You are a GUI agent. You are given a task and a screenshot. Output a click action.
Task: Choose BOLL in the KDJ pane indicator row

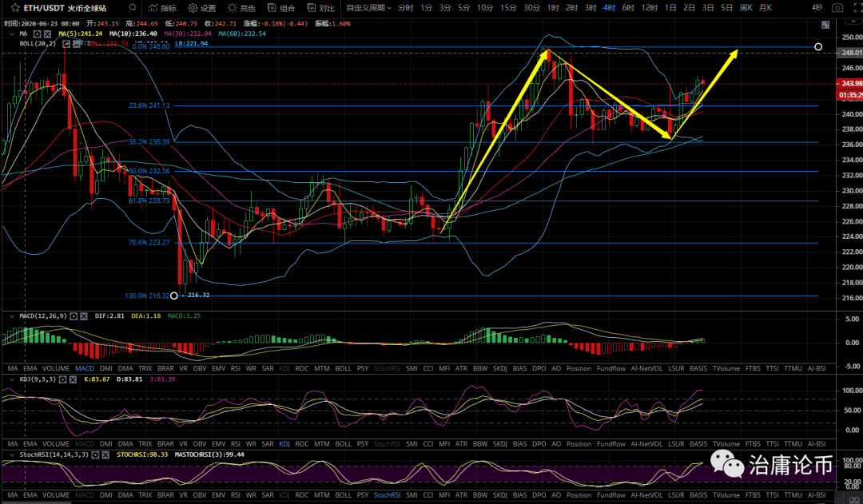[343, 443]
